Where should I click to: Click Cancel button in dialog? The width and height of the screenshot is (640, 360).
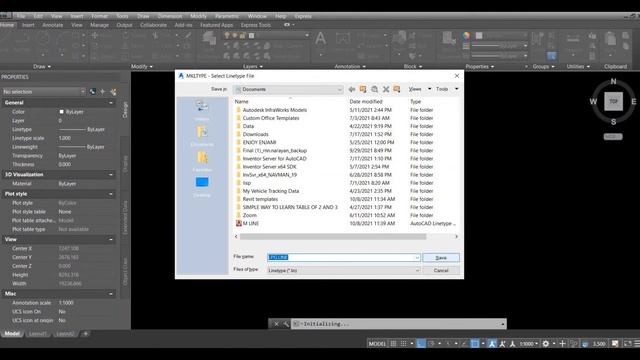tap(441, 271)
